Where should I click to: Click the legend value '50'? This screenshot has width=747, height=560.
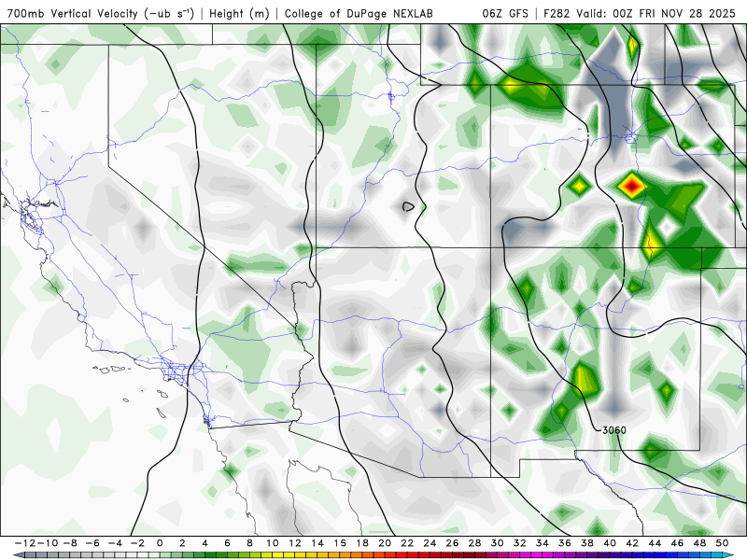722,543
